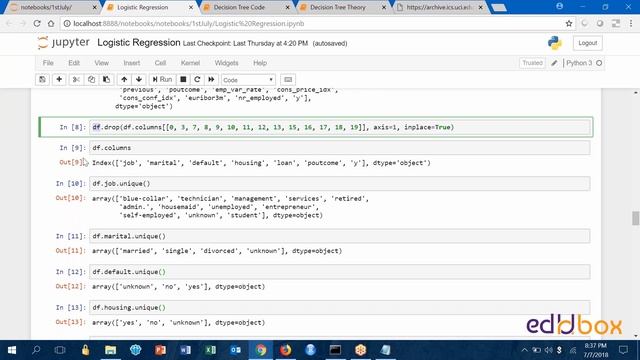
Task: Move selected cell down arrow
Action: point(139,80)
